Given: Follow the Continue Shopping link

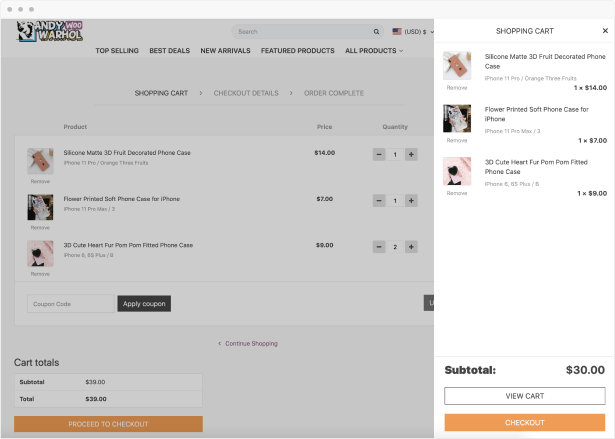Looking at the screenshot, I should point(250,343).
